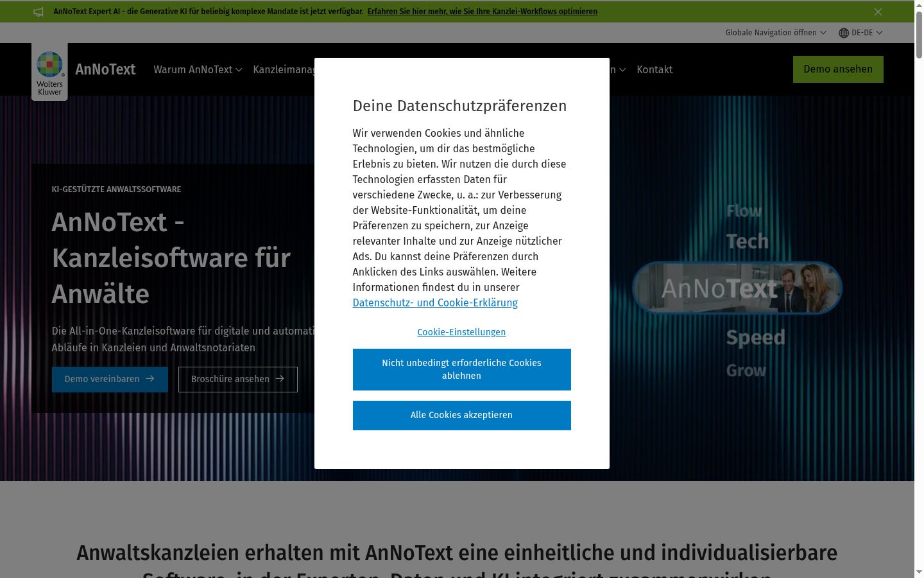The image size is (924, 578).
Task: Open the Wolters Kluwer logo home link
Action: (49, 72)
